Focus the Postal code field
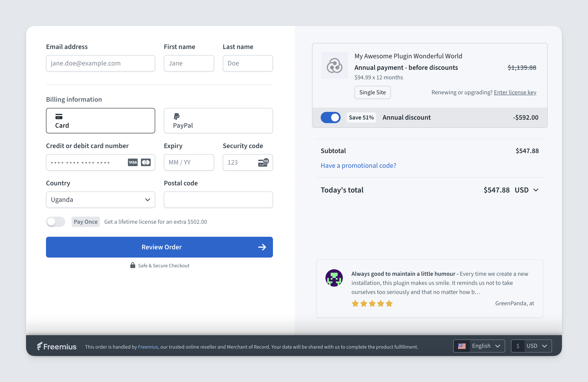588x382 pixels. [218, 199]
